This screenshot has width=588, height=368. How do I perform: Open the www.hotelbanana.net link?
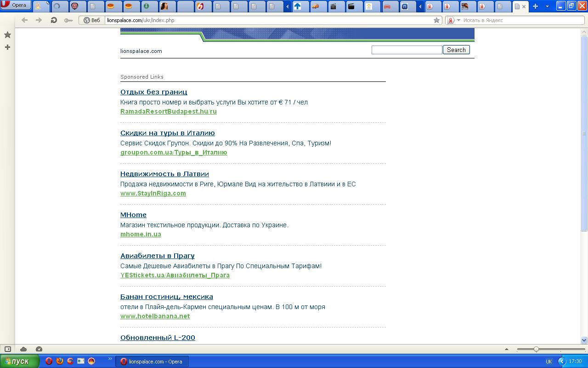155,316
